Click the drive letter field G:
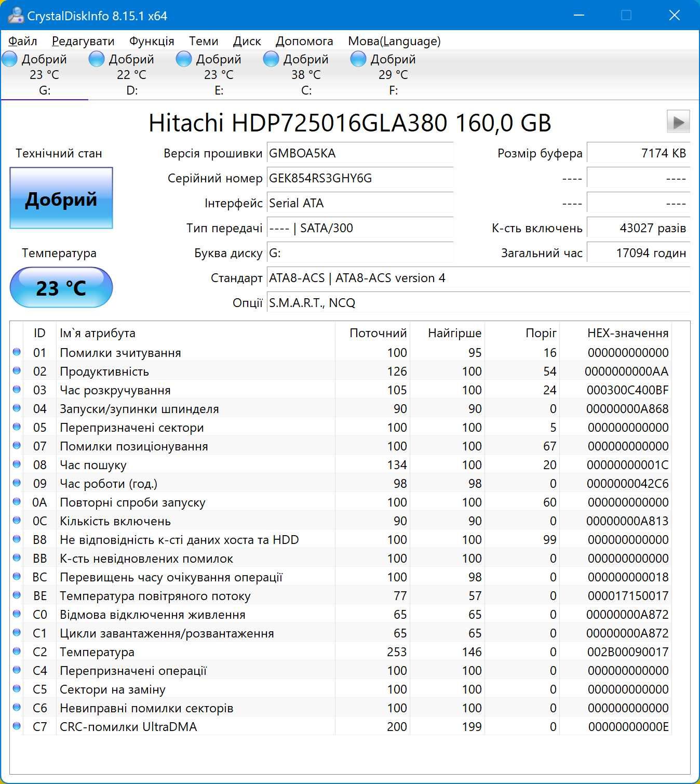This screenshot has width=700, height=784. pyautogui.click(x=360, y=253)
